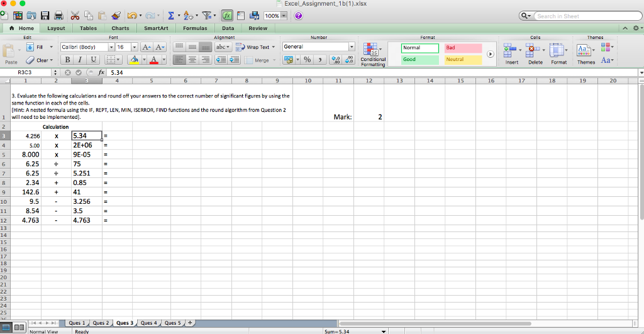Viewport: 644px width, 334px height.
Task: Print the workbook with the printer icon
Action: click(58, 16)
